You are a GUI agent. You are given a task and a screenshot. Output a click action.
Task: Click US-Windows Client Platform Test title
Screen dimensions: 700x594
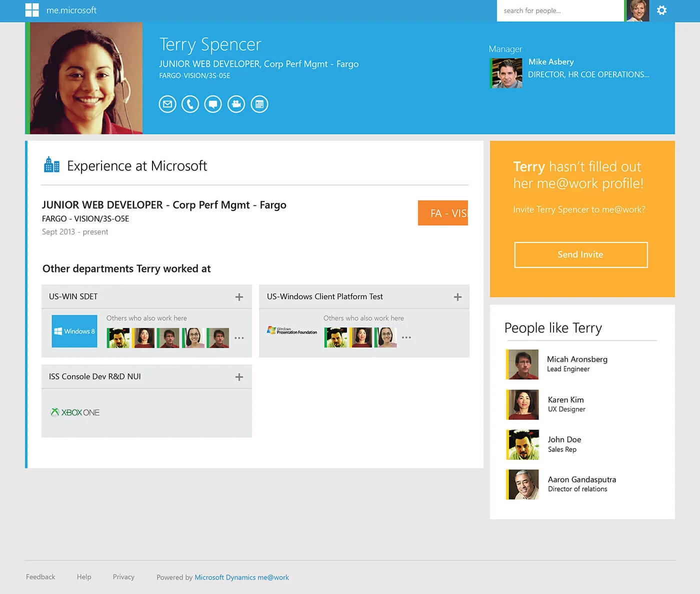click(x=325, y=296)
